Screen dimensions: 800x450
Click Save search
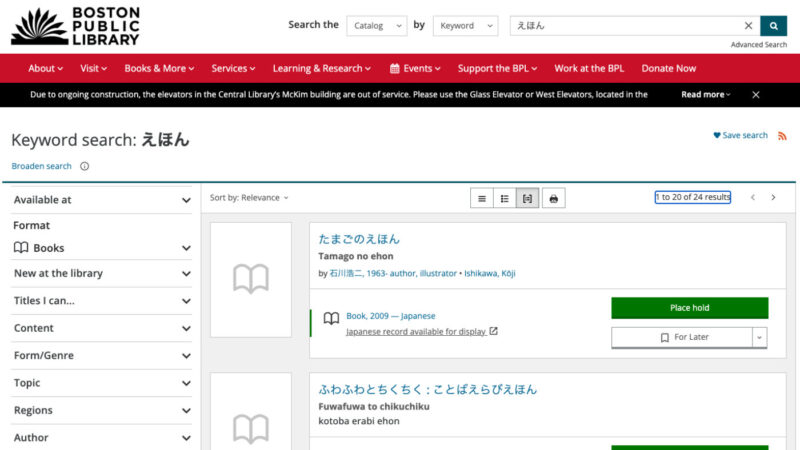(x=740, y=135)
